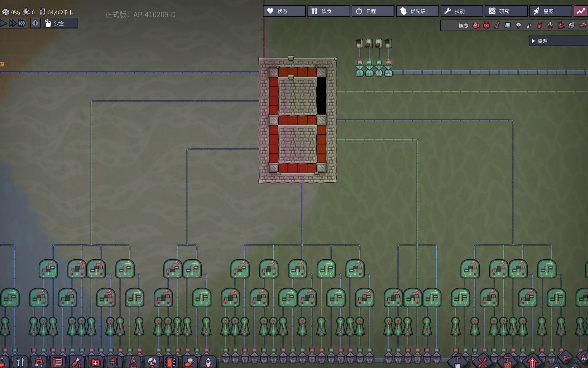Set game speed to triple fast-forward

(x=22, y=23)
